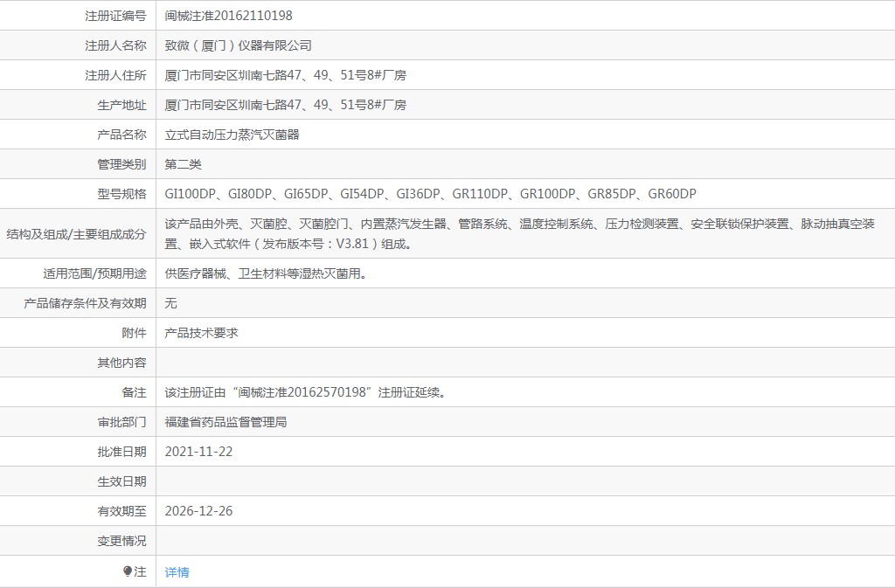Click the lightbulb icon beside 注
The height and width of the screenshot is (588, 895).
click(x=128, y=571)
